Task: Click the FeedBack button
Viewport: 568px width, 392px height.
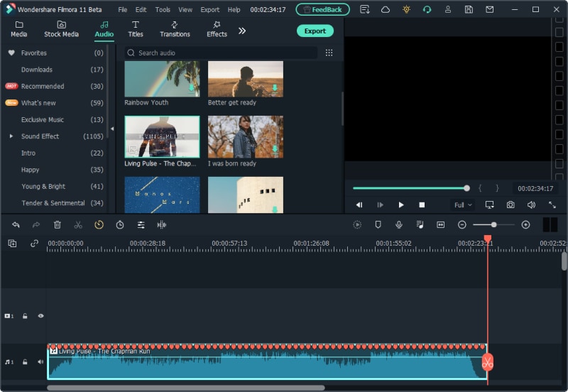Action: coord(323,9)
